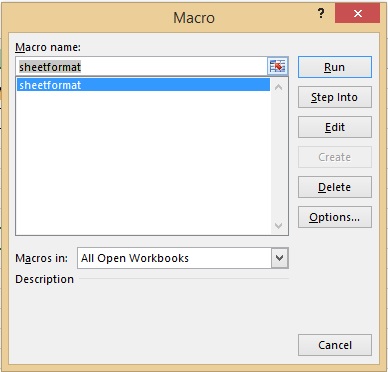
Task: Close the Macro dialog
Action: [358, 14]
